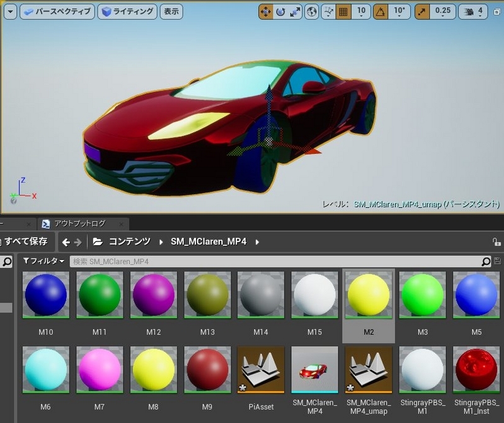Open rotation snap 10° dropdown
Screen dimensions: 504x423
tap(399, 12)
